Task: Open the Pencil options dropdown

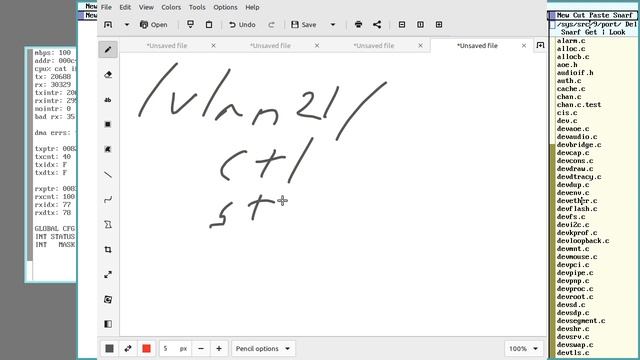Action: click(263, 349)
